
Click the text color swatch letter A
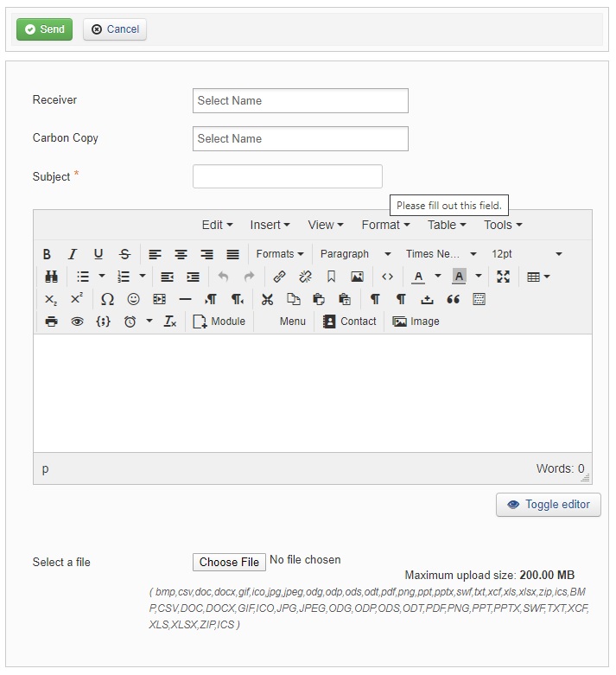point(418,277)
